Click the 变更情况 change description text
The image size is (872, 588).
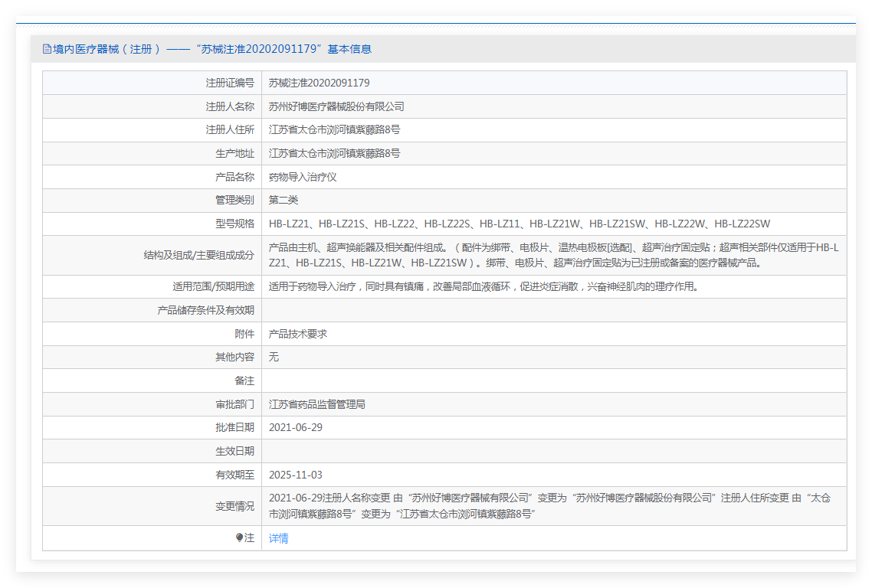point(549,506)
